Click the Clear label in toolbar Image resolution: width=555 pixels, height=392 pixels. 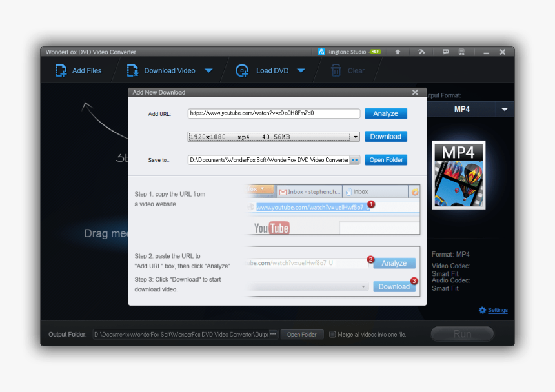356,71
